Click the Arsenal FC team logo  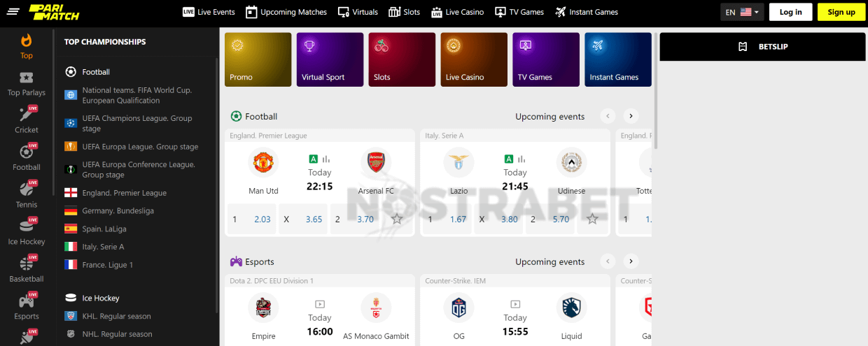tap(376, 163)
